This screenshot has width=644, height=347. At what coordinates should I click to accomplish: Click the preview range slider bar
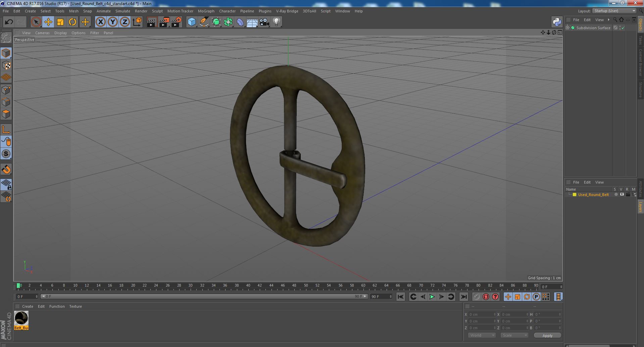(204, 296)
